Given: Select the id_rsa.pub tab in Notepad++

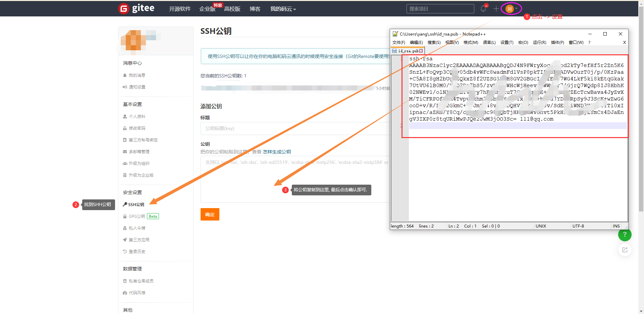Looking at the screenshot, I should [x=408, y=51].
